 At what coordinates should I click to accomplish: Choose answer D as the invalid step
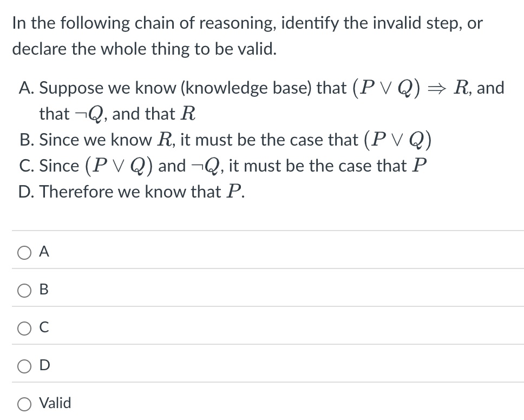point(24,365)
